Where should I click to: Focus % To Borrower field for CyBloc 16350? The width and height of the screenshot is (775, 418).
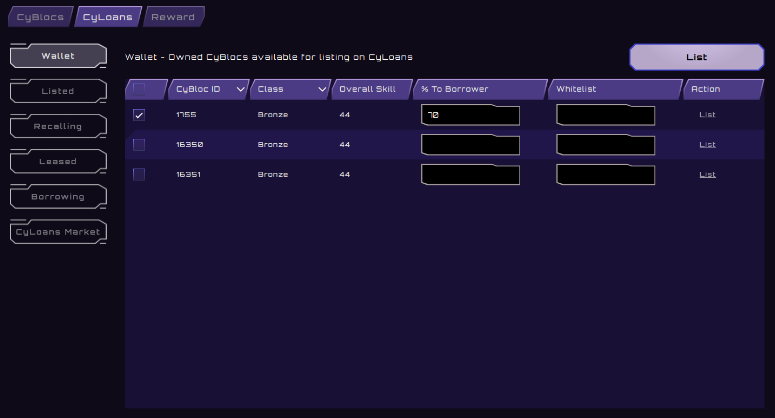tap(470, 145)
